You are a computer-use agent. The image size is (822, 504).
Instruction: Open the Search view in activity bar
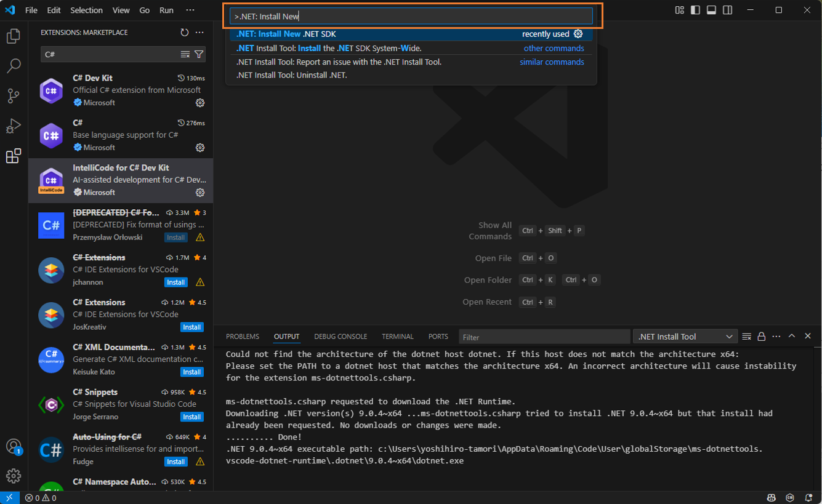pyautogui.click(x=14, y=66)
